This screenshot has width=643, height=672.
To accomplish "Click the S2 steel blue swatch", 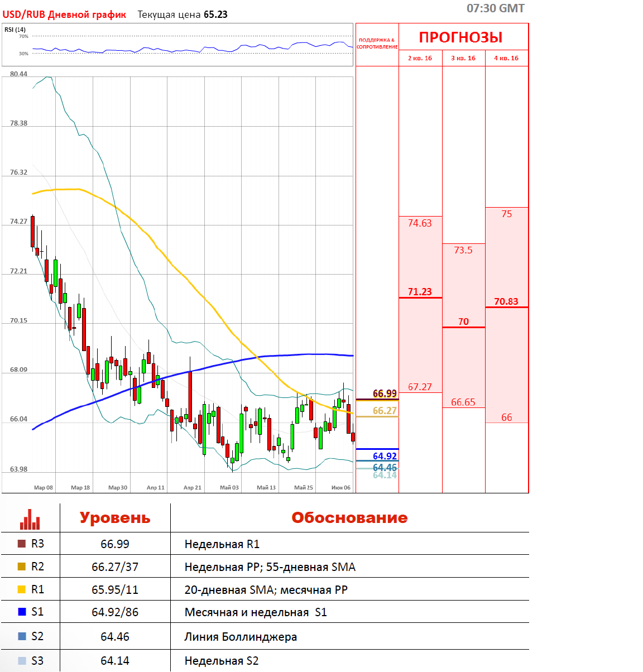I will click(22, 636).
